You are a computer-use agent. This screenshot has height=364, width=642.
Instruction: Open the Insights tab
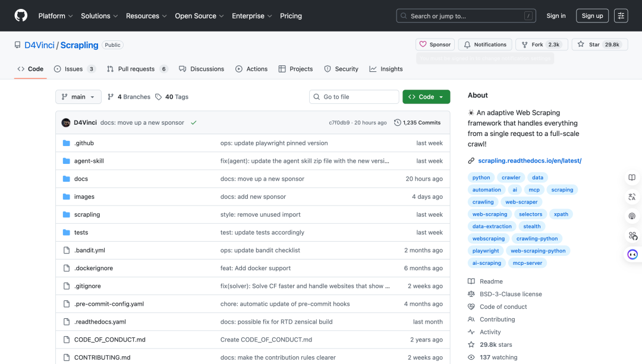point(386,69)
